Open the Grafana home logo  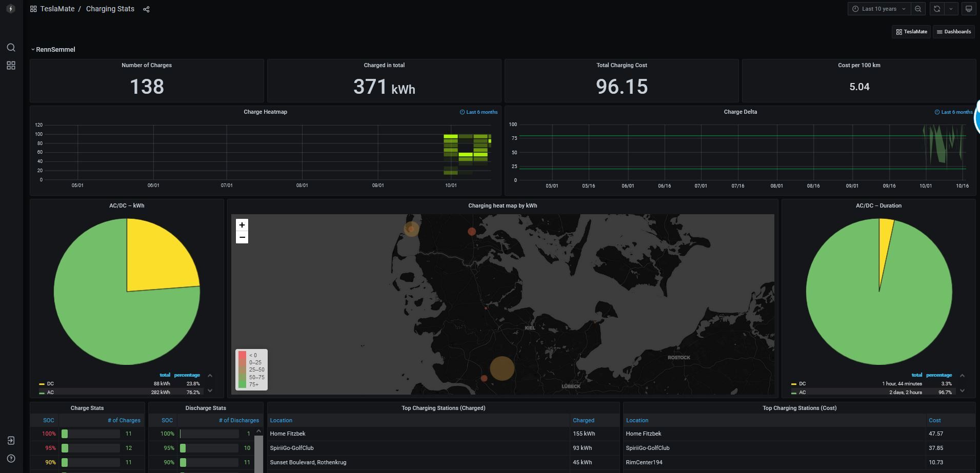click(11, 9)
